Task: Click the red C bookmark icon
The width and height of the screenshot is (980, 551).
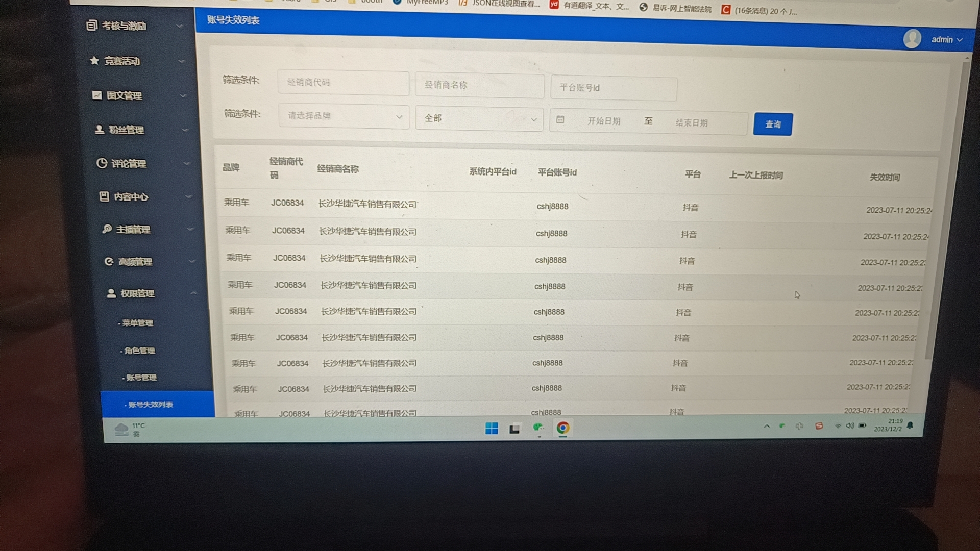Action: point(725,10)
